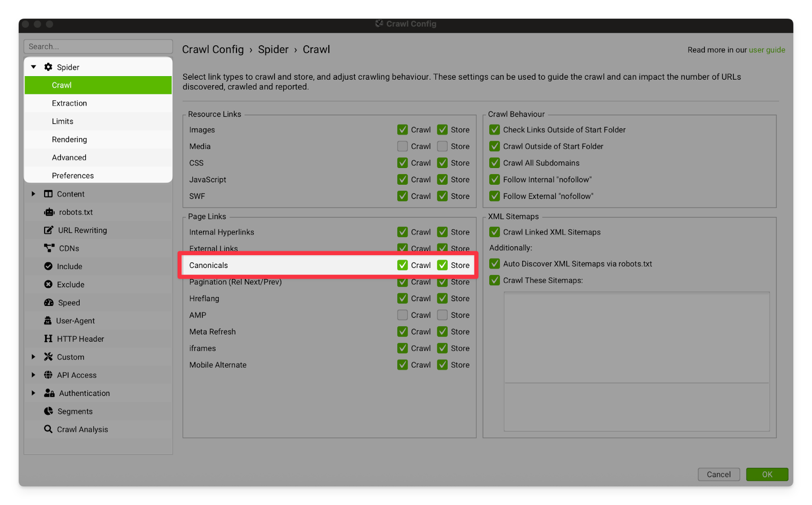Click the User-Agent spy icon
812x505 pixels.
(x=48, y=321)
